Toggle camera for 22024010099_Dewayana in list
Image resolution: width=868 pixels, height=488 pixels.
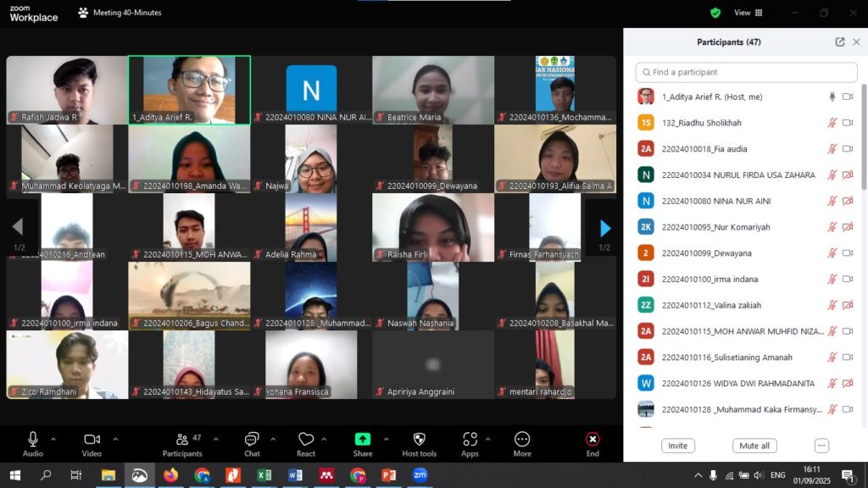click(x=848, y=252)
